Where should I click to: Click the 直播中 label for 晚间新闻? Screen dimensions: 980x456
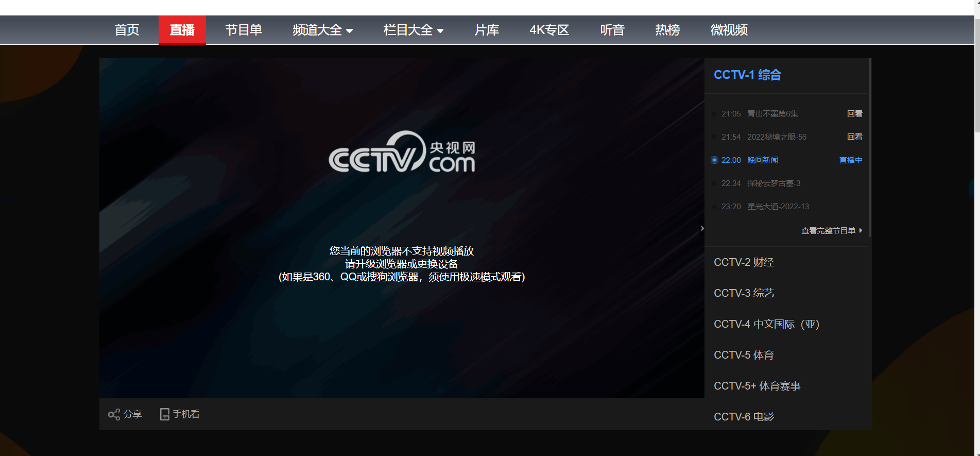click(851, 160)
